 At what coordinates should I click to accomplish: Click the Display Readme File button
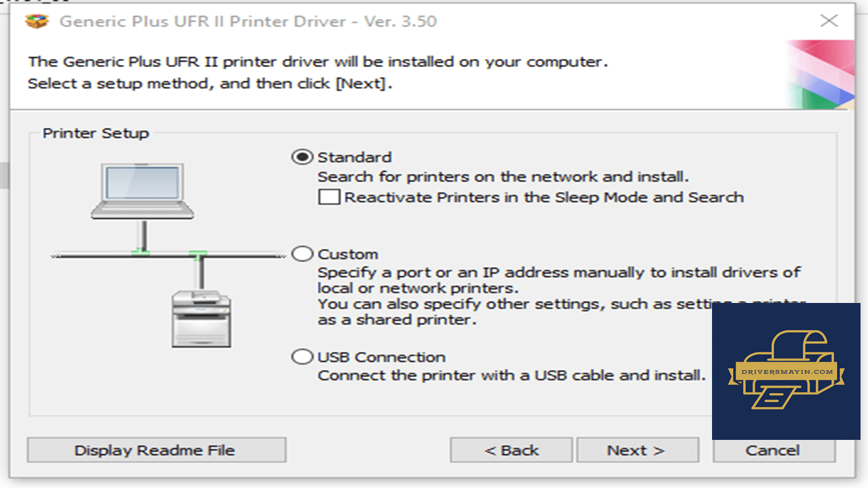click(x=157, y=450)
